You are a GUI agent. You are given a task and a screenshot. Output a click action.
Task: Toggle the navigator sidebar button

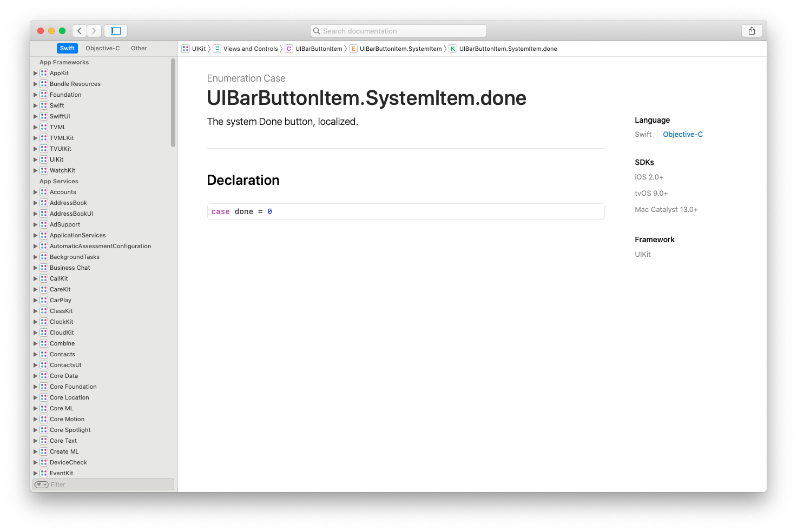116,31
